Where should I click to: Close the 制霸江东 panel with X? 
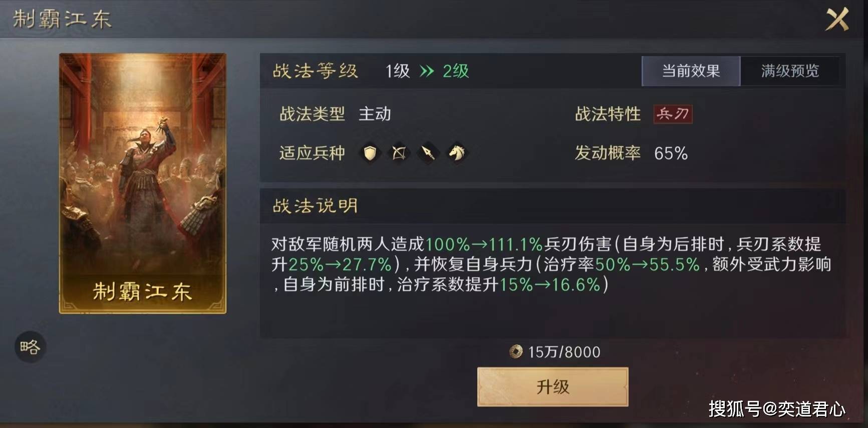(837, 20)
